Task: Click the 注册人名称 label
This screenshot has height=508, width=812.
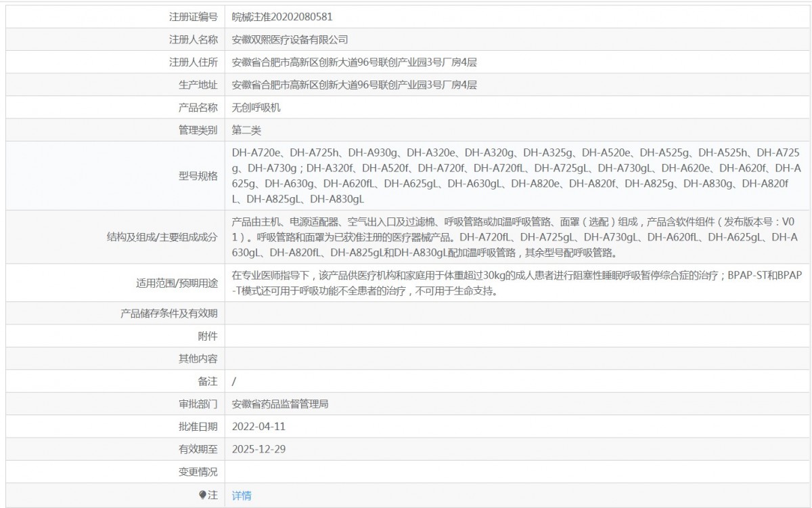Action: 193,40
